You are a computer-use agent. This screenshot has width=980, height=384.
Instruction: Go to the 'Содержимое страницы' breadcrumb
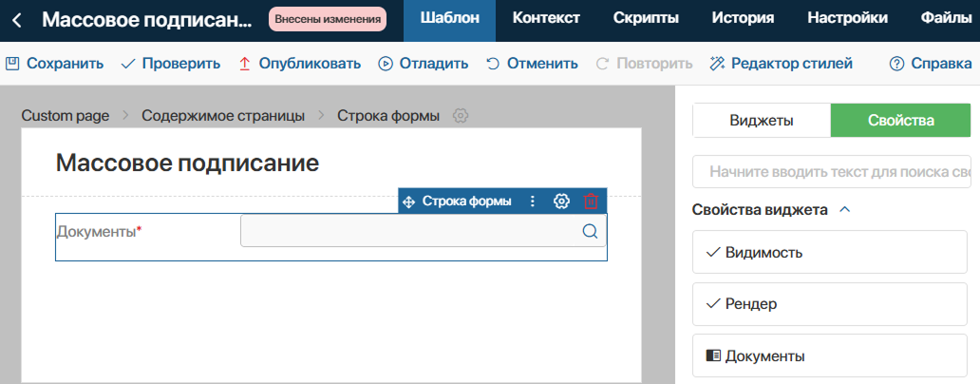[x=223, y=115]
